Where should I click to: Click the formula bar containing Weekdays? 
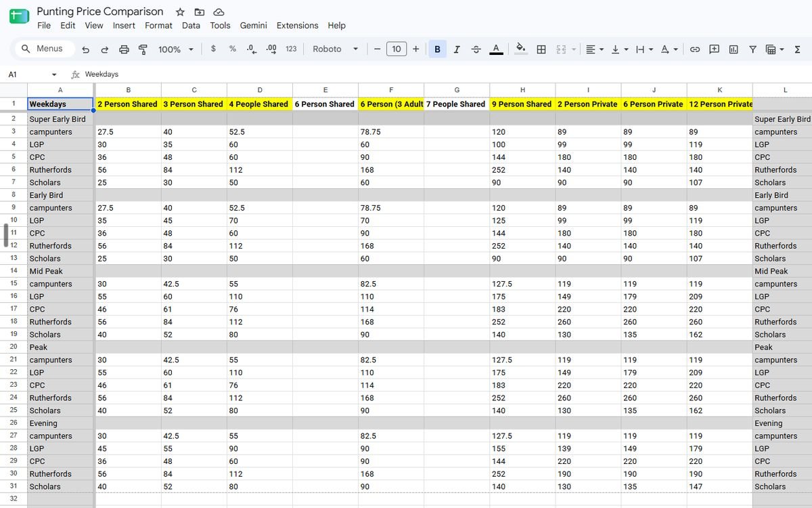coord(447,75)
